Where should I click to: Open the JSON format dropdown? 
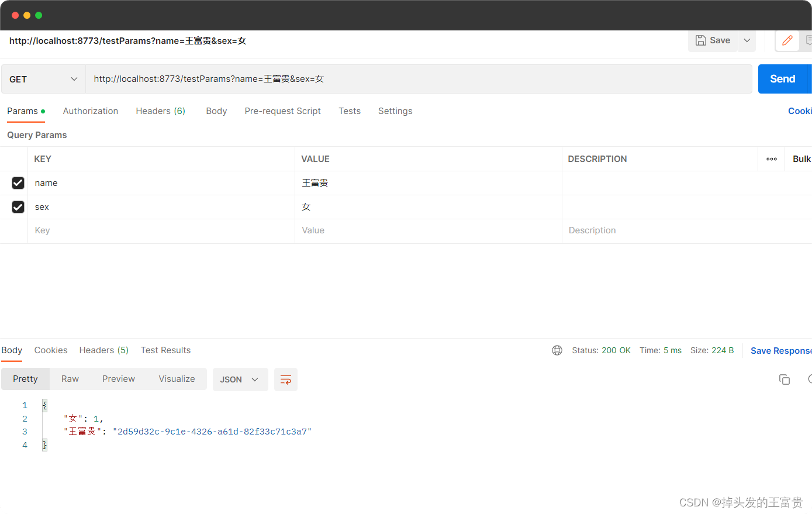pos(240,380)
